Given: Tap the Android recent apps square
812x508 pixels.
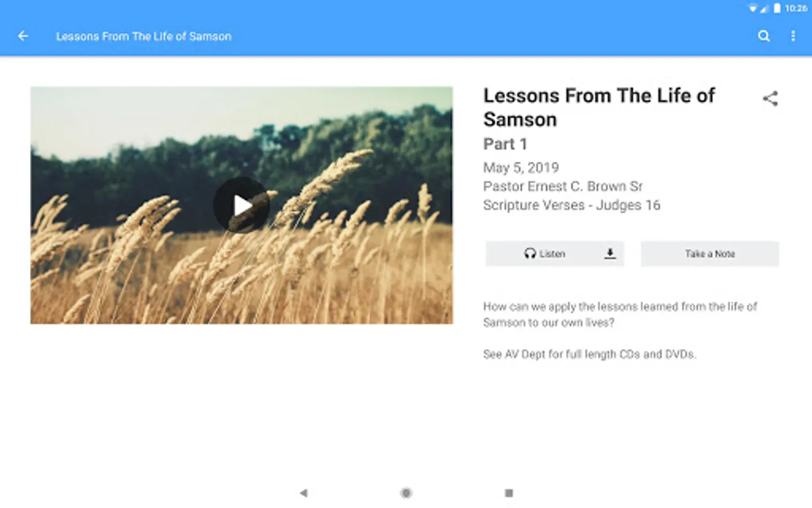Looking at the screenshot, I should click(509, 493).
